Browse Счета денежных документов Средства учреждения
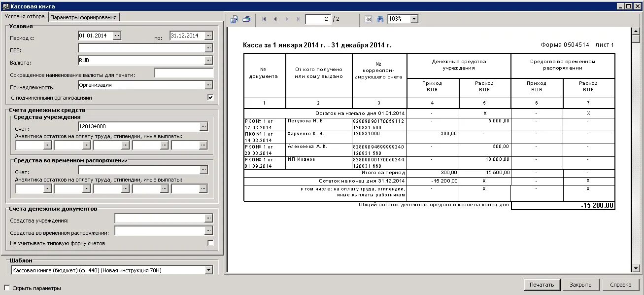This screenshot has height=295, width=644. tap(209, 218)
